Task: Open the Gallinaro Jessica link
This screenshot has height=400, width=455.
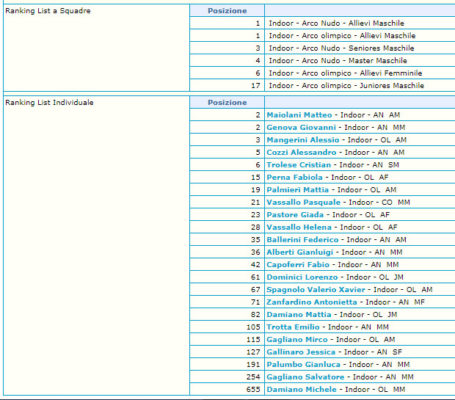Action: click(x=301, y=352)
